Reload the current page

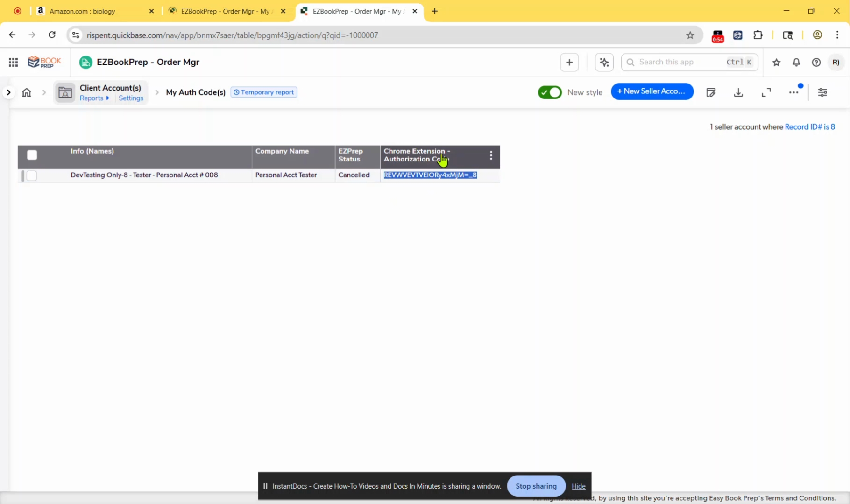(52, 35)
